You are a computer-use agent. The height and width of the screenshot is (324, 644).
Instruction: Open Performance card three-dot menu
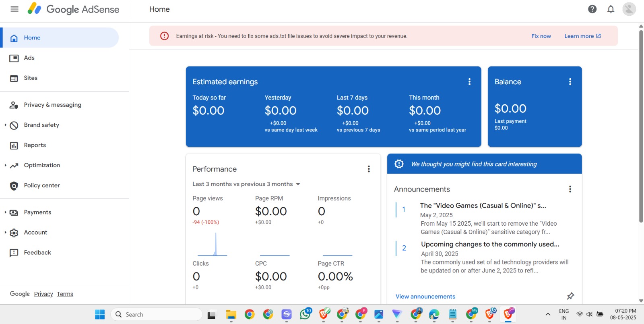click(369, 169)
